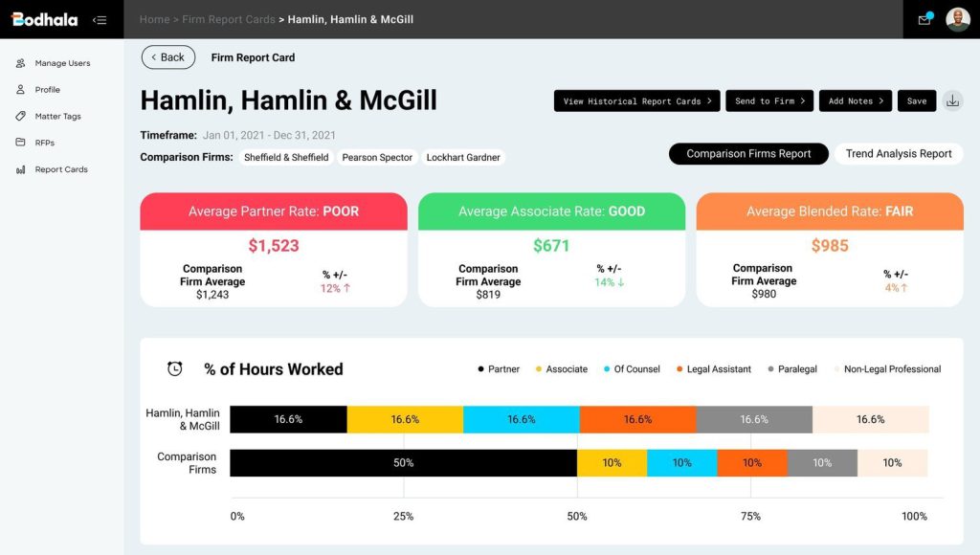Click the clock icon beside % of Hours Worked
This screenshot has width=980, height=555.
[175, 368]
